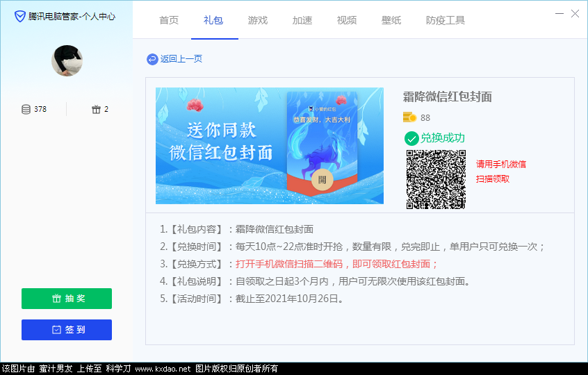Screen dimensions: 588x375
Task: Click the Tencent PC Manager shield logo
Action: point(20,15)
